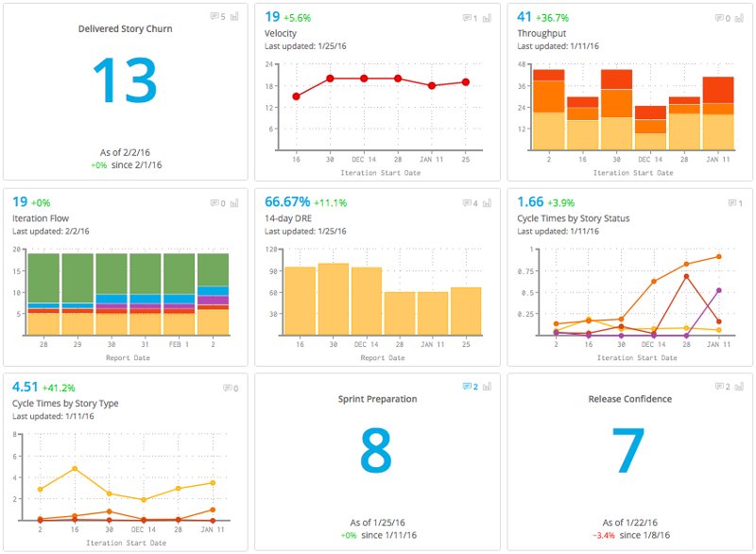
Task: Click Velocity value 19 in header
Action: pyautogui.click(x=272, y=17)
